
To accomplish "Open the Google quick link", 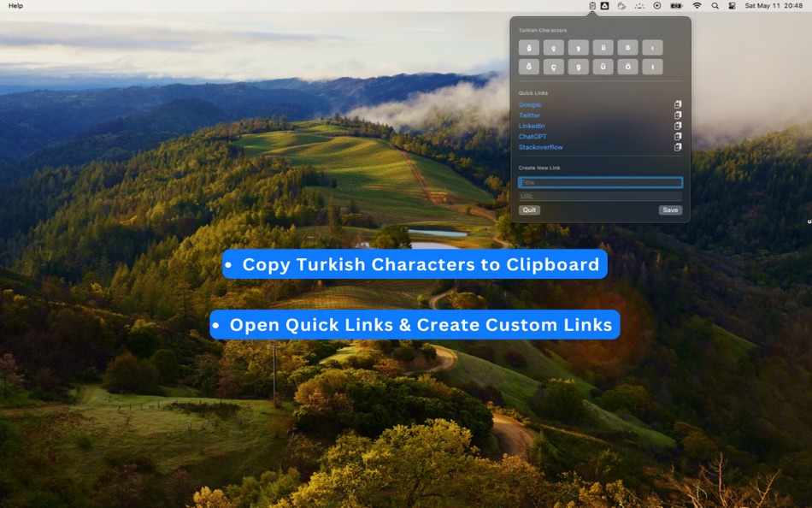I will (530, 104).
